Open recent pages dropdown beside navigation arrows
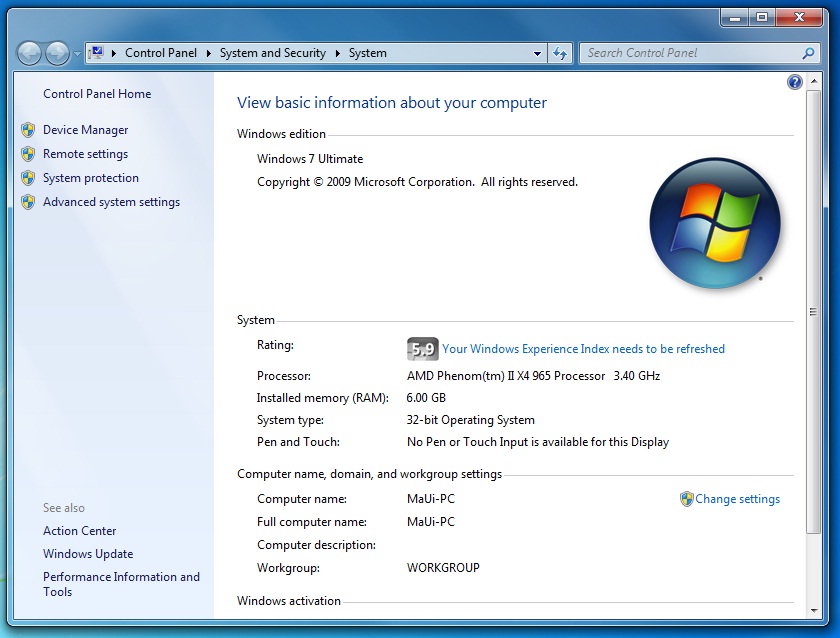Screen dimensions: 840x638 (77, 54)
